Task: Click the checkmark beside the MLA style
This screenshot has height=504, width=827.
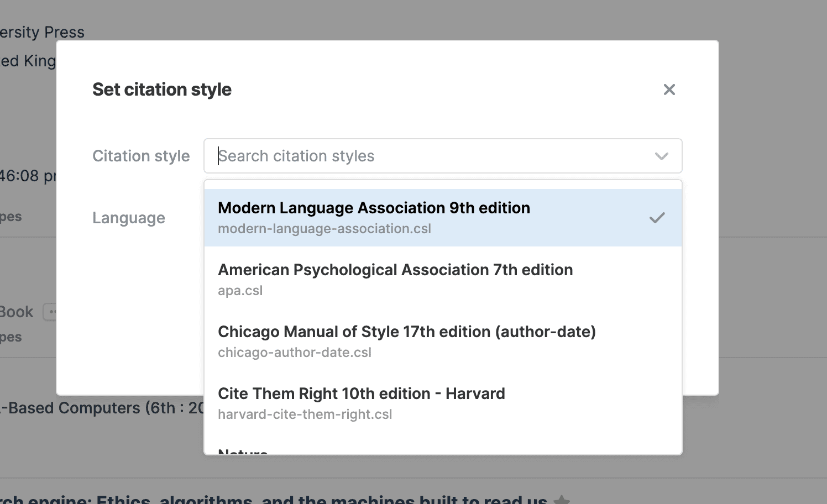Action: click(657, 218)
